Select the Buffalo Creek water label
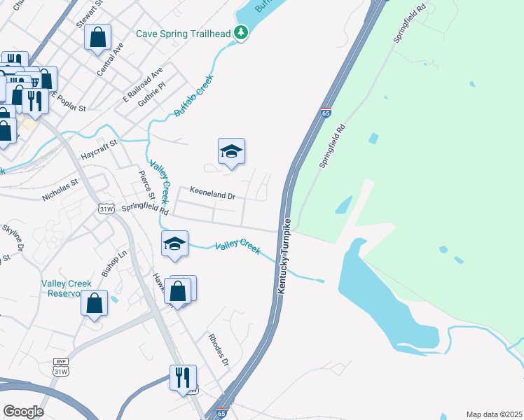This screenshot has height=420, width=524. coord(194,96)
